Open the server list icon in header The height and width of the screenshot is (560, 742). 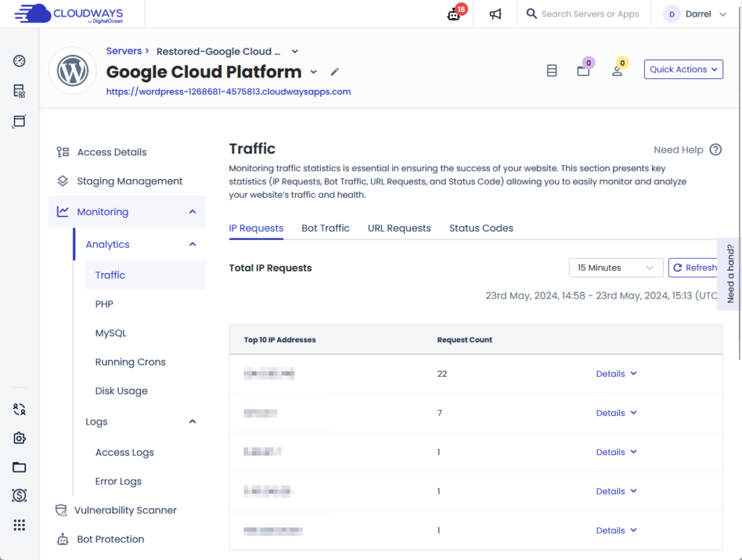[x=551, y=70]
